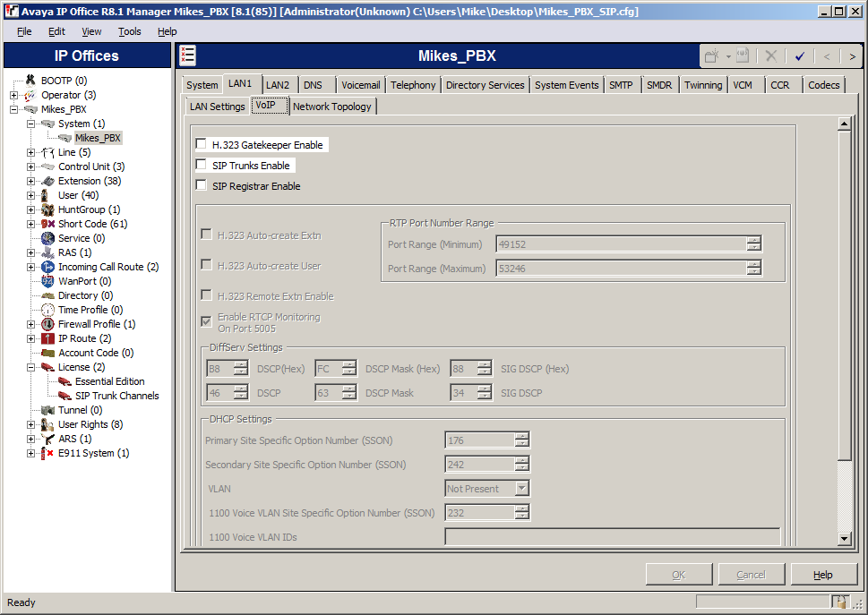Switch to the Codecs tab
The height and width of the screenshot is (615, 868).
coord(824,85)
